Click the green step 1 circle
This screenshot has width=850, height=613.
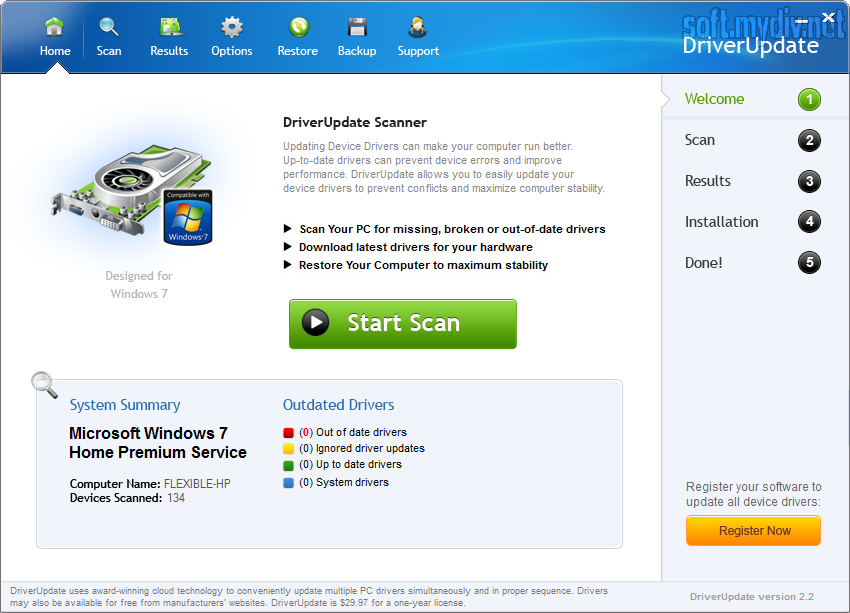[x=809, y=100]
